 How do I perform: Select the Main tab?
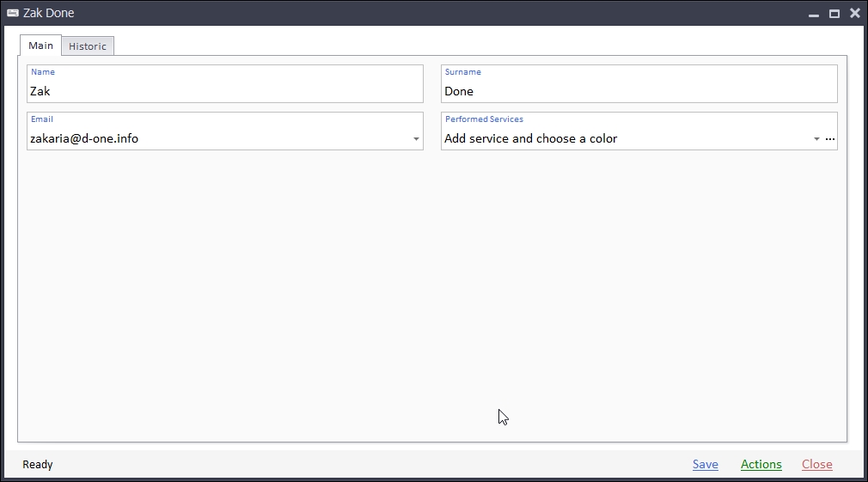pyautogui.click(x=40, y=46)
